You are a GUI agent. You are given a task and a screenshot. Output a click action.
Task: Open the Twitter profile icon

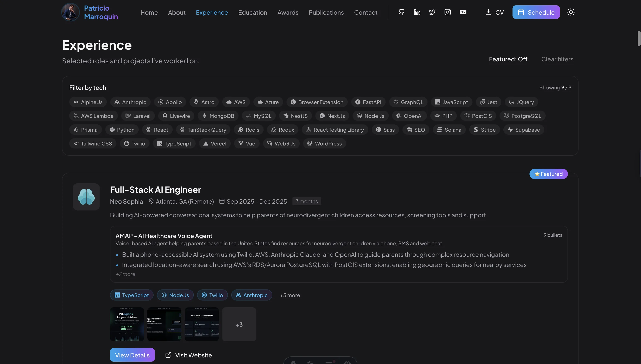(x=432, y=12)
